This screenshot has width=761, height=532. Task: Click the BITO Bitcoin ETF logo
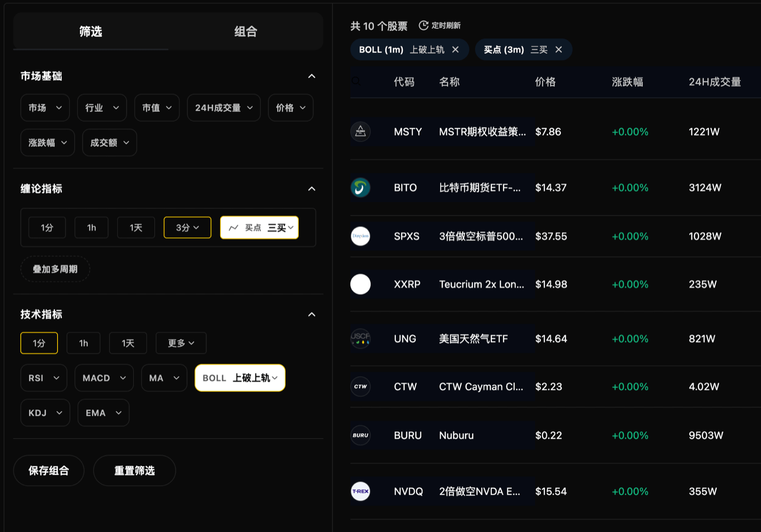tap(361, 187)
